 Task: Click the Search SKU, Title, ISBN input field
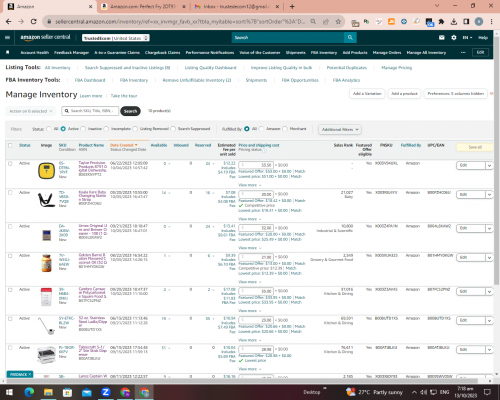click(90, 111)
